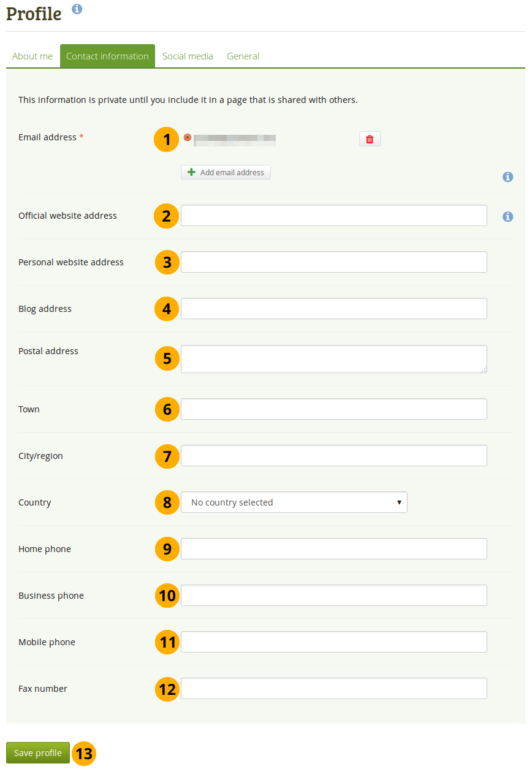Open the Country dropdown
532x769 pixels.
(x=294, y=502)
